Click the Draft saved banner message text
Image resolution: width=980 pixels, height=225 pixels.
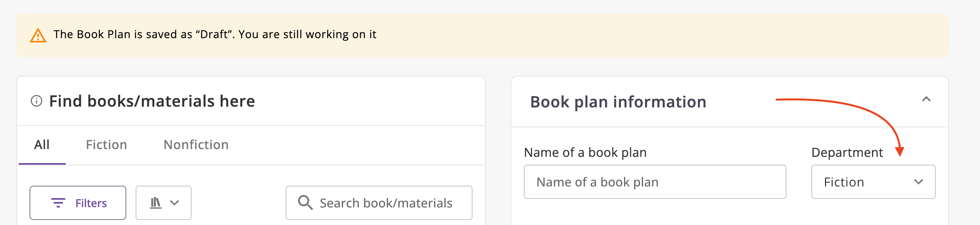pyautogui.click(x=215, y=35)
